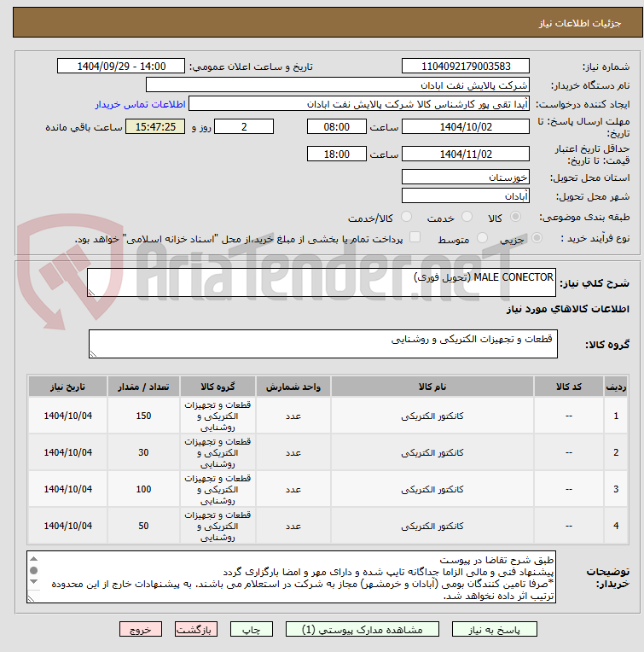
Task: Click the buyer name field شرکت پالایش نفت ابادان
Action: 338,85
